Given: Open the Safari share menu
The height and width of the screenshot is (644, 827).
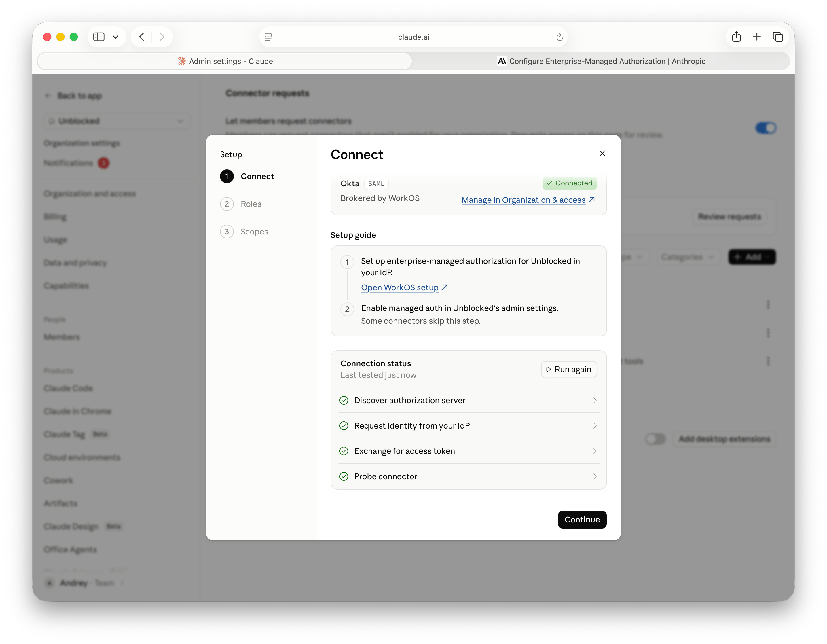Looking at the screenshot, I should (736, 37).
